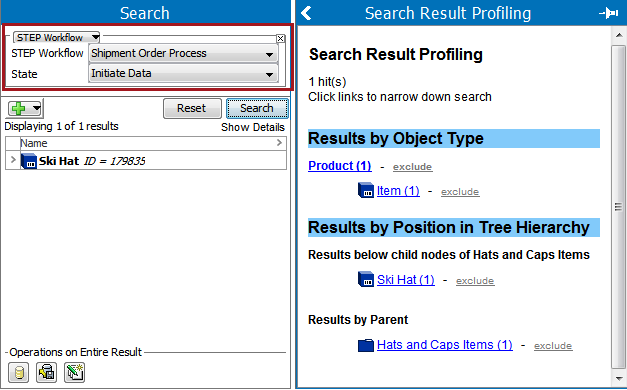Screen dimensions: 627x390
Task: Exclude the Ski Hat results
Action: pyautogui.click(x=475, y=281)
